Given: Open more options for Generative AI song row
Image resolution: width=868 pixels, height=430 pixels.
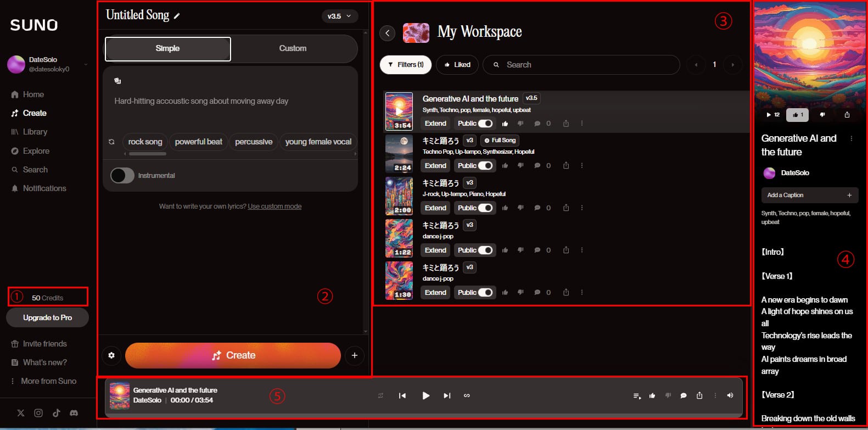Looking at the screenshot, I should pyautogui.click(x=582, y=124).
